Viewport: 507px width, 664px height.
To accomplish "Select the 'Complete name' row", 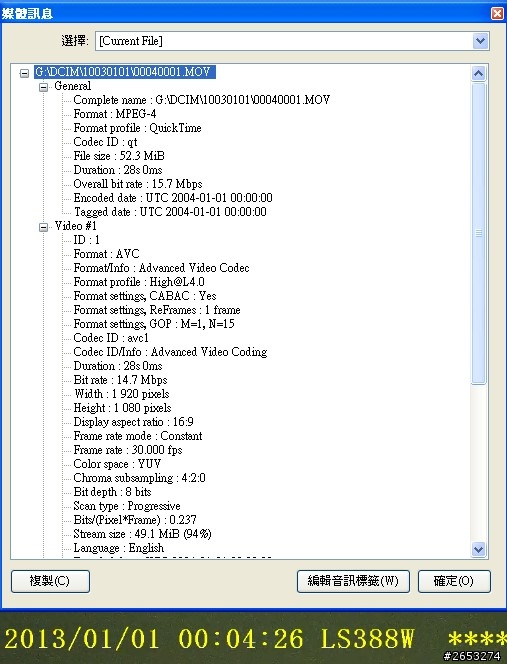I will pos(202,100).
